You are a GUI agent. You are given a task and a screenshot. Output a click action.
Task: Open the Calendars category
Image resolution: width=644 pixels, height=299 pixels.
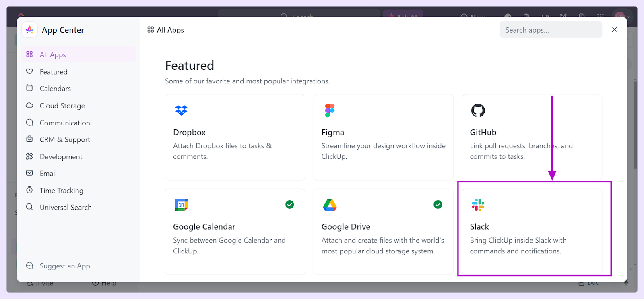79,88
